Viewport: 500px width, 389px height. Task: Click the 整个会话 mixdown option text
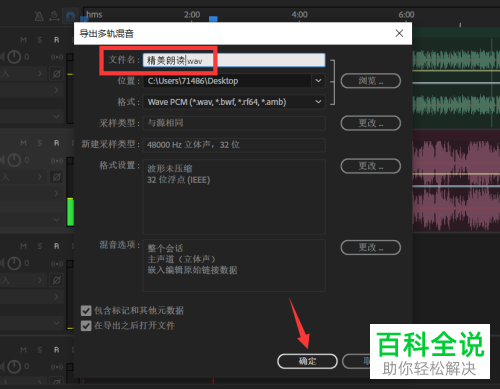165,248
